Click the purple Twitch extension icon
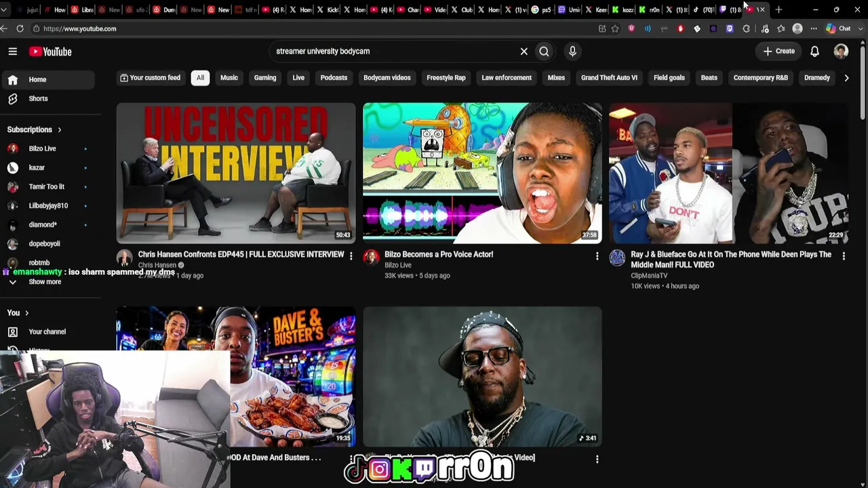The image size is (868, 488). [x=730, y=28]
